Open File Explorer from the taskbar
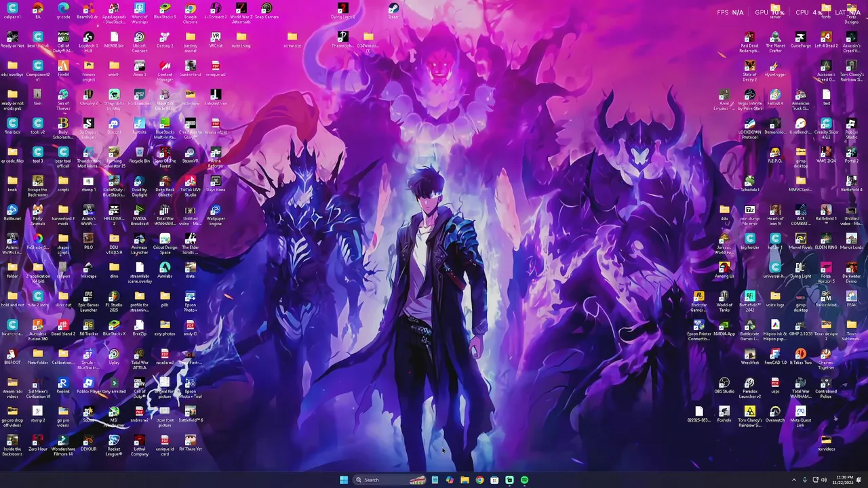 (465, 480)
